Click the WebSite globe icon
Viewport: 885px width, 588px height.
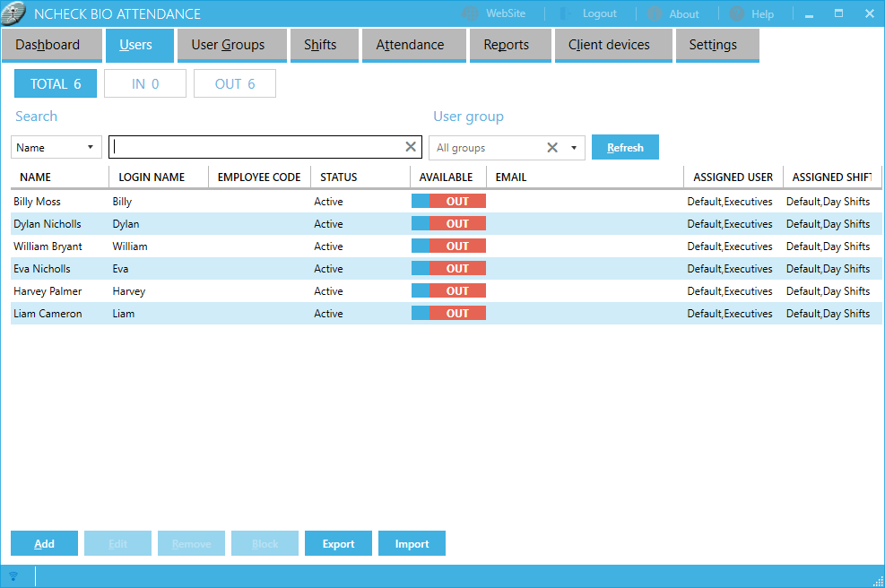point(471,13)
